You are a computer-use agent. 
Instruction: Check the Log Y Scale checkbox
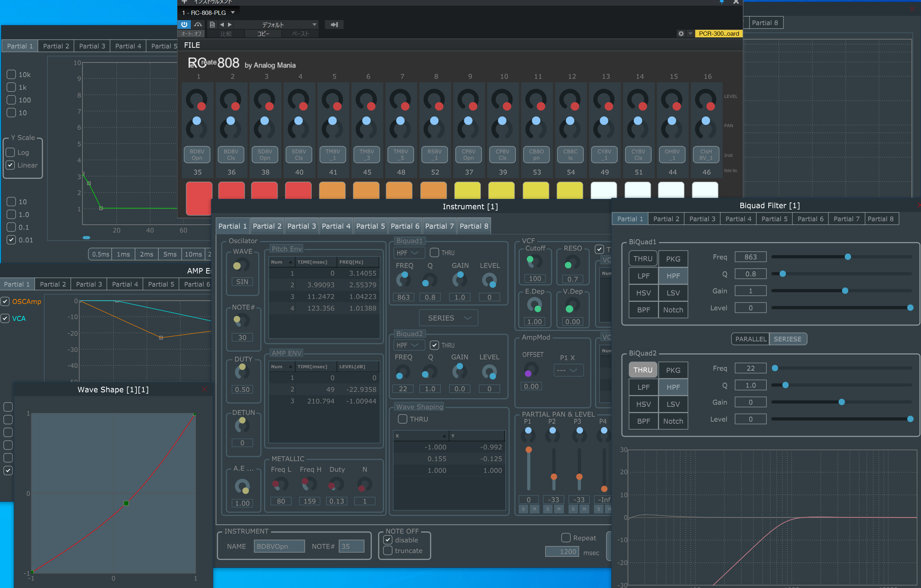(10, 152)
